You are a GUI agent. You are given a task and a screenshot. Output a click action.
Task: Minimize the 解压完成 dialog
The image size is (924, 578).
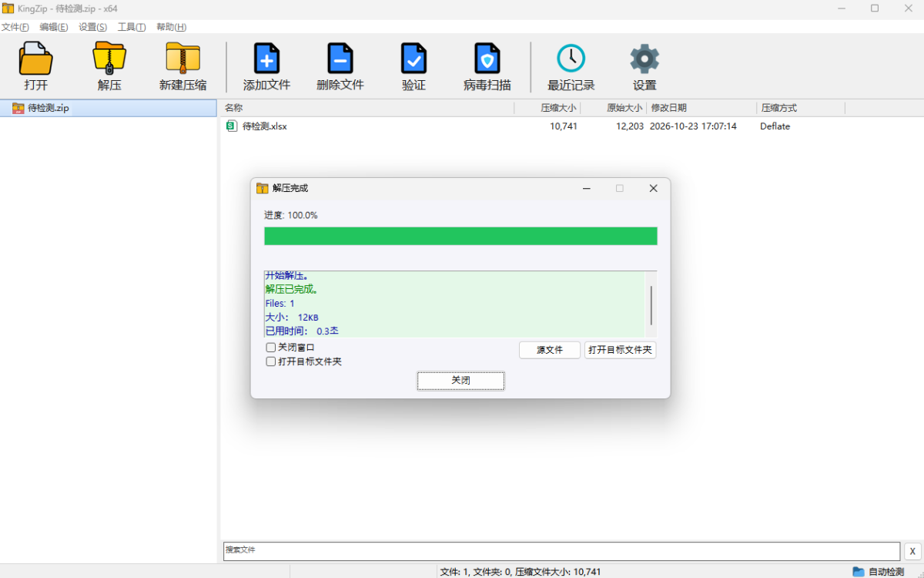[587, 188]
